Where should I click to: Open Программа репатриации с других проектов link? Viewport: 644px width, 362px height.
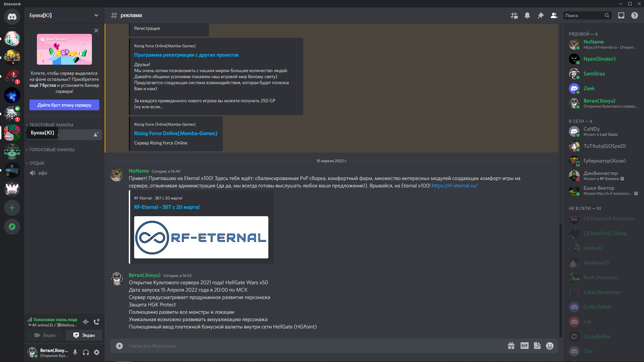186,55
